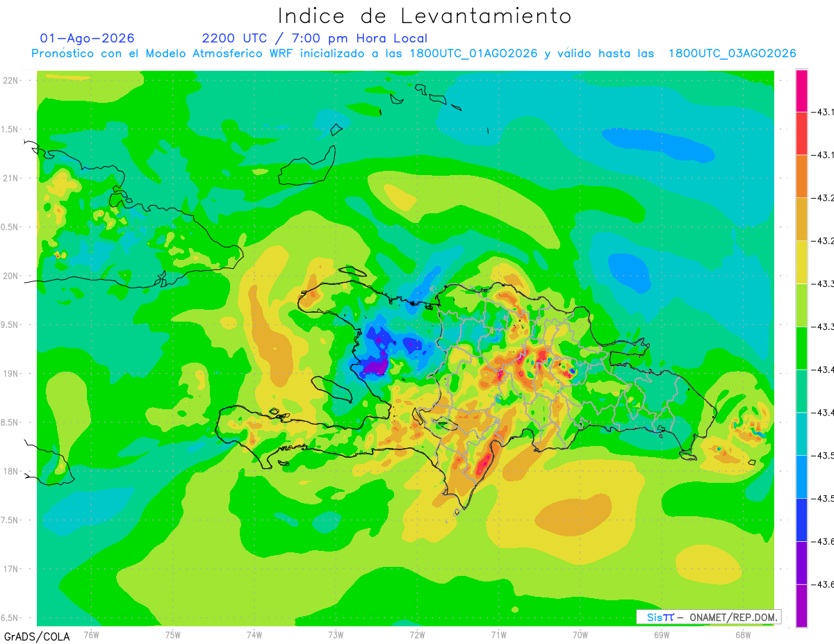The height and width of the screenshot is (644, 834).
Task: Click the '75W' longitude label
Action: click(173, 634)
